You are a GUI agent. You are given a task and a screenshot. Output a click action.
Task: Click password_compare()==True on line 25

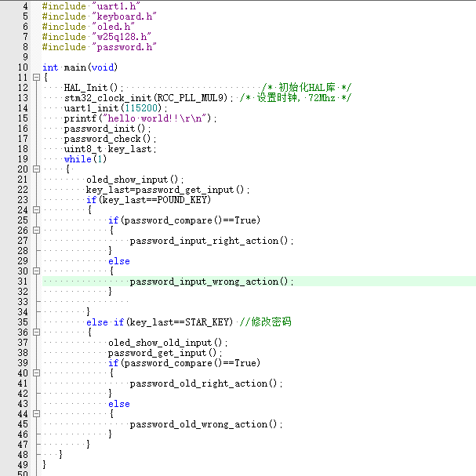pos(190,220)
